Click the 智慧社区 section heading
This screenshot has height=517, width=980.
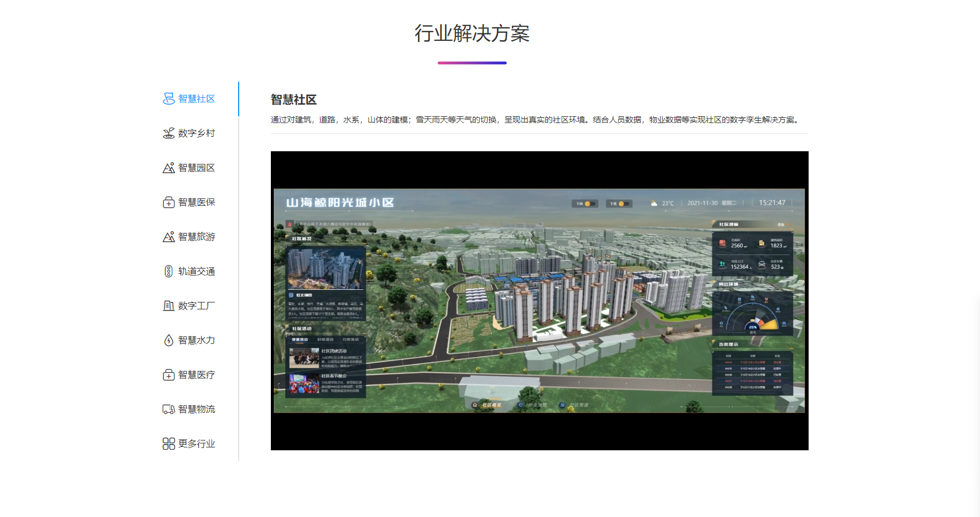click(294, 99)
